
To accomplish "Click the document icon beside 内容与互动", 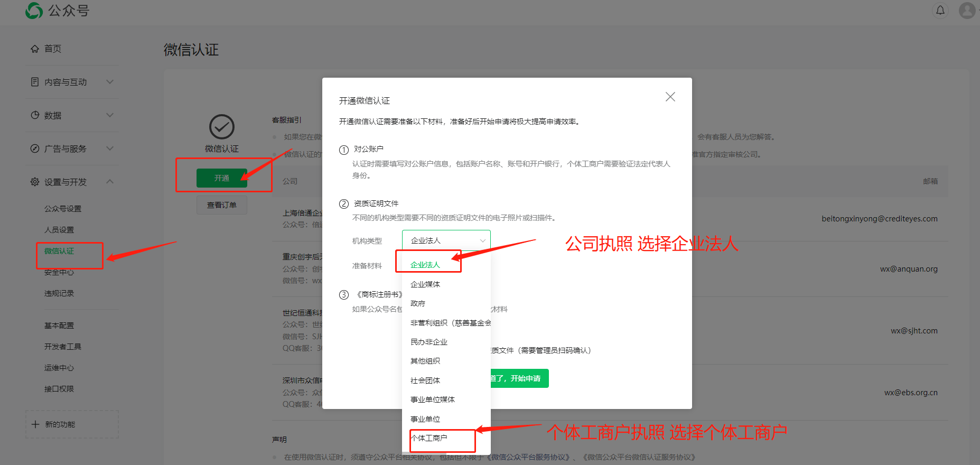I will 35,82.
